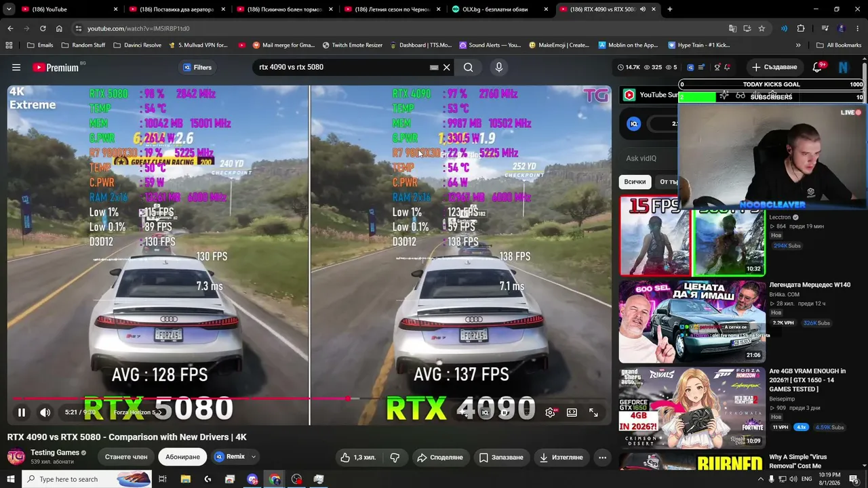The image size is (868, 488).
Task: Like the video with 1,3 хил. likes
Action: click(x=358, y=457)
